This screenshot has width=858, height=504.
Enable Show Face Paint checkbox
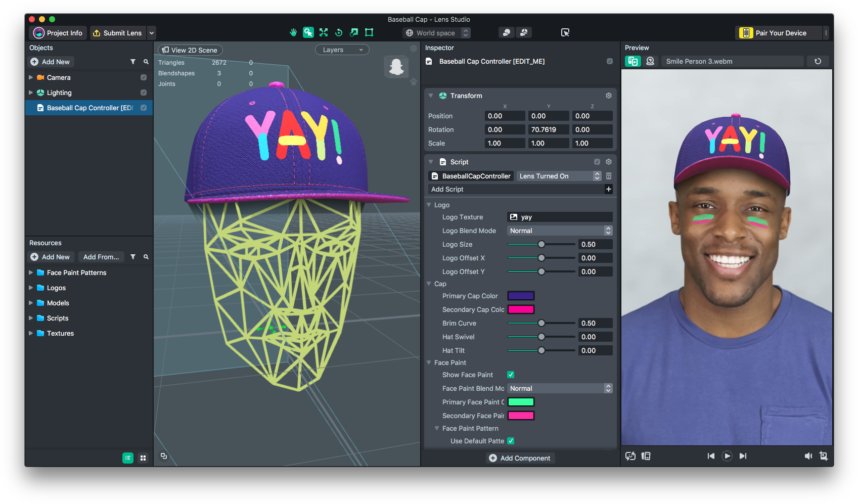511,375
